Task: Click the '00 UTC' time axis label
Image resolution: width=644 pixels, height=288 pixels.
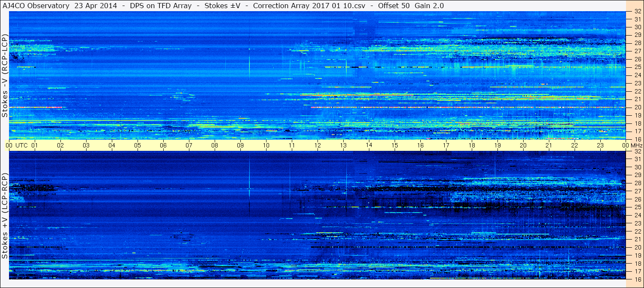Action: click(17, 145)
